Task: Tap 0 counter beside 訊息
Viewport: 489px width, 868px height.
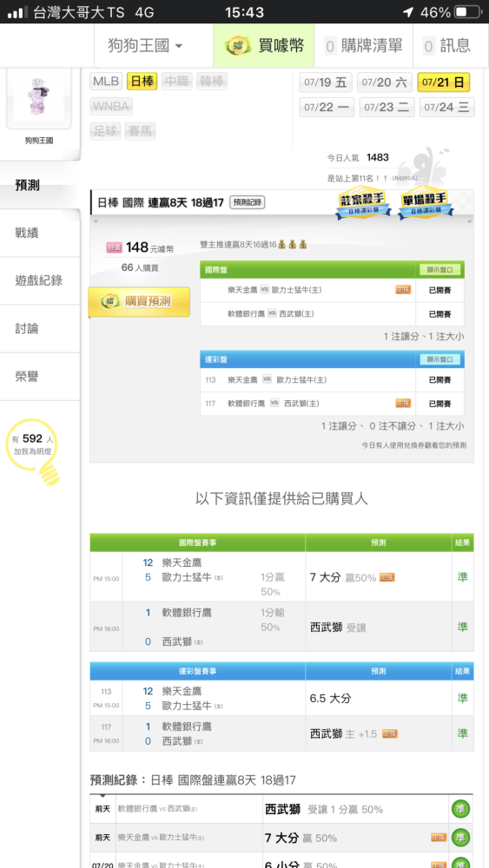Action: click(x=429, y=47)
